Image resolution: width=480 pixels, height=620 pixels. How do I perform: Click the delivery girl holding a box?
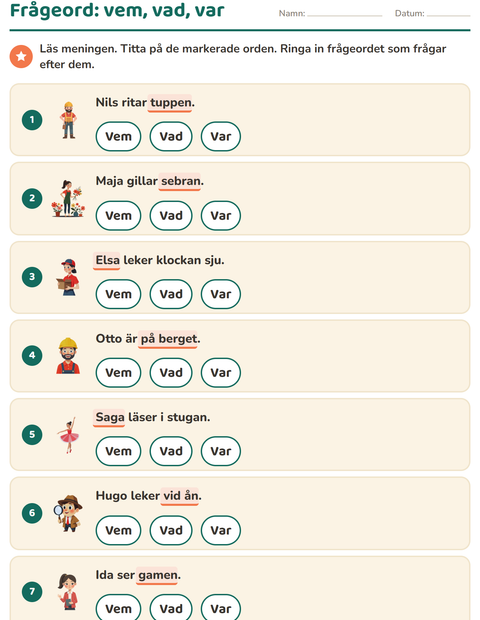pyautogui.click(x=68, y=277)
